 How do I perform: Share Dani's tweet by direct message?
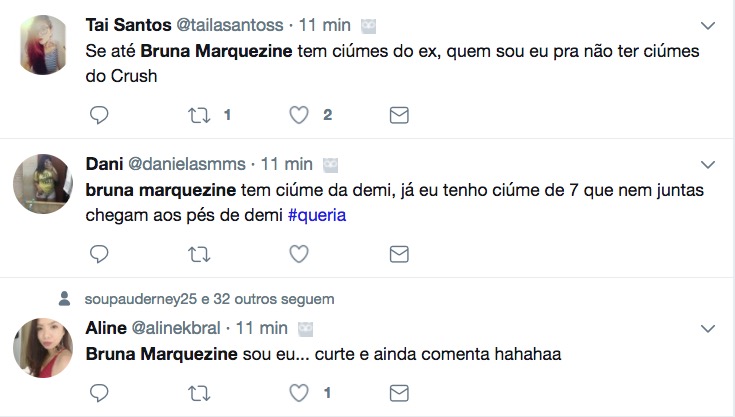click(x=398, y=254)
